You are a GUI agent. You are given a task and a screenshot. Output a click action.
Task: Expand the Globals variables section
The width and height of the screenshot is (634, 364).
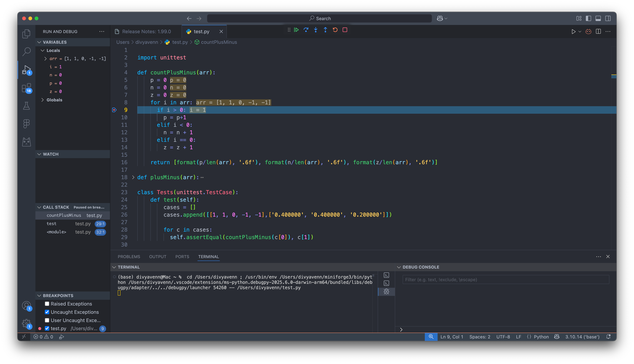(42, 100)
